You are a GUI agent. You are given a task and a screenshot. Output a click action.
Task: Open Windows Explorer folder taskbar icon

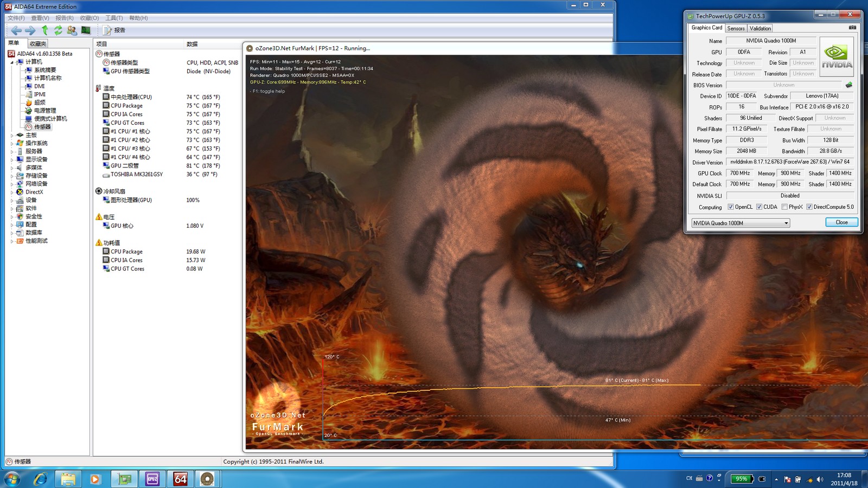pos(68,479)
